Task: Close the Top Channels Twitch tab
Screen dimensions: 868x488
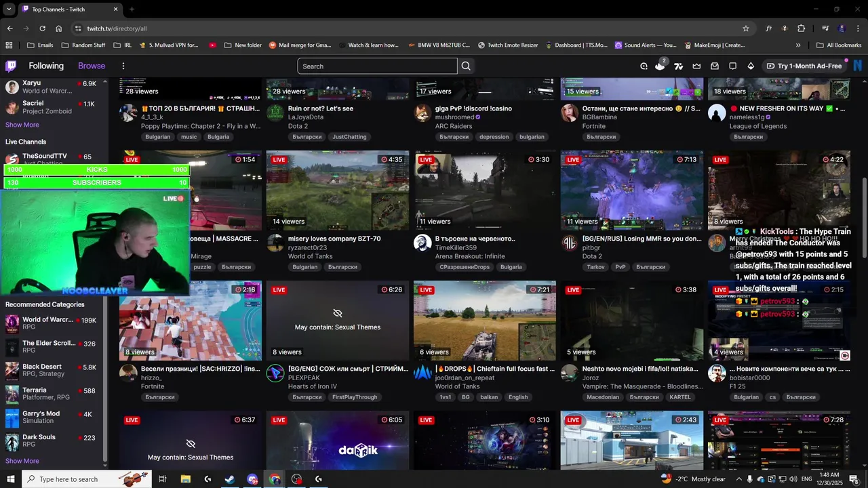Action: [115, 9]
